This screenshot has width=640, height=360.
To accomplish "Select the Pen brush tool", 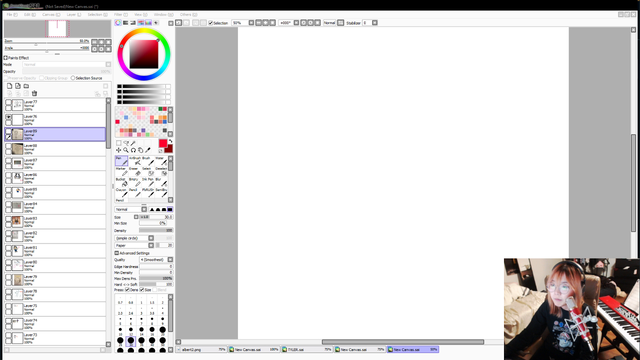I will (121, 161).
